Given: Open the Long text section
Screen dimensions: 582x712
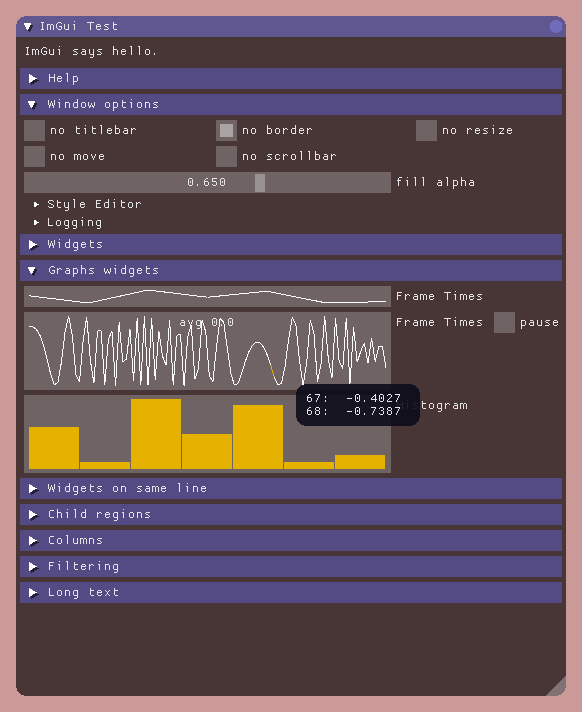Looking at the screenshot, I should (x=291, y=593).
